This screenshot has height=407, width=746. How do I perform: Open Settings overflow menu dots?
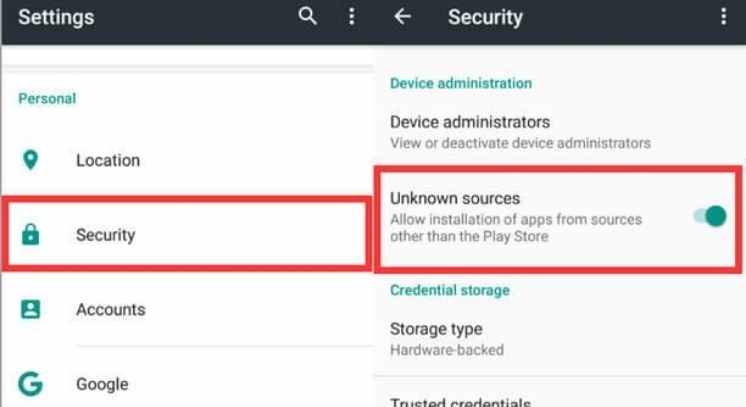pos(352,17)
